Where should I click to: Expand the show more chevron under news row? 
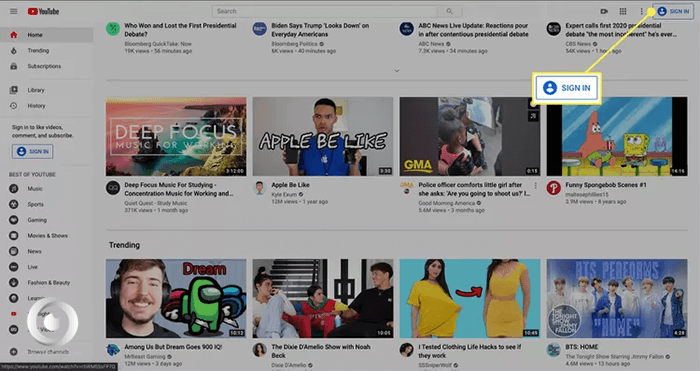[x=397, y=71]
